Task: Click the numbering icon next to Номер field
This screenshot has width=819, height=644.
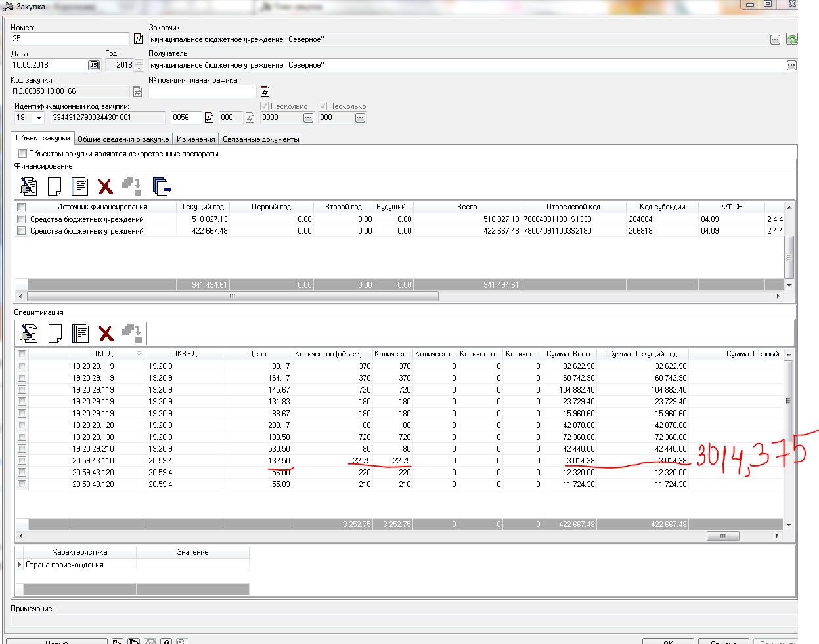Action: tap(138, 39)
